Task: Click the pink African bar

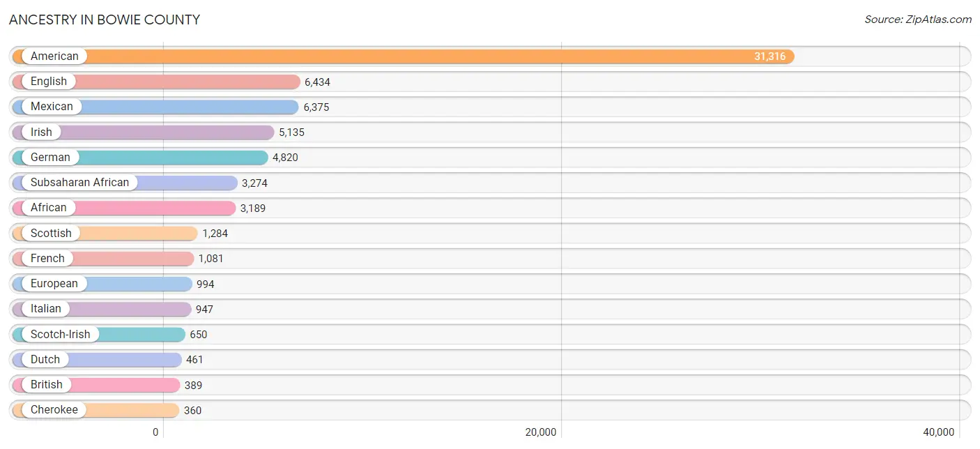Action: point(124,208)
